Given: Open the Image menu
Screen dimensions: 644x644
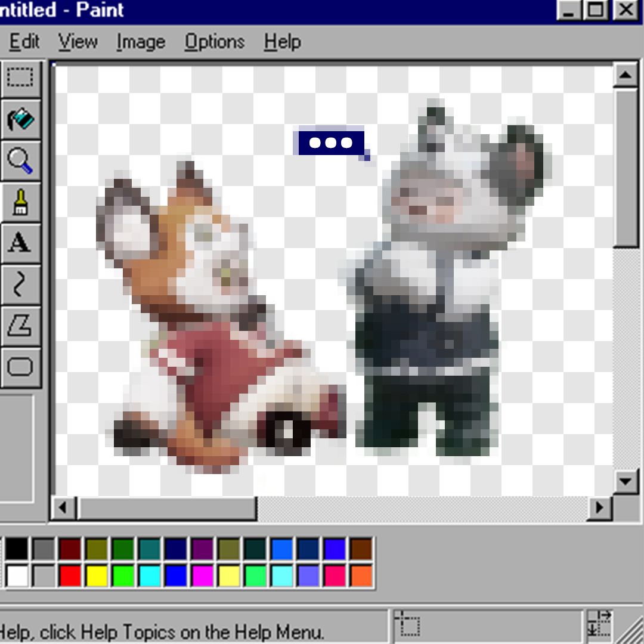Looking at the screenshot, I should click(141, 42).
